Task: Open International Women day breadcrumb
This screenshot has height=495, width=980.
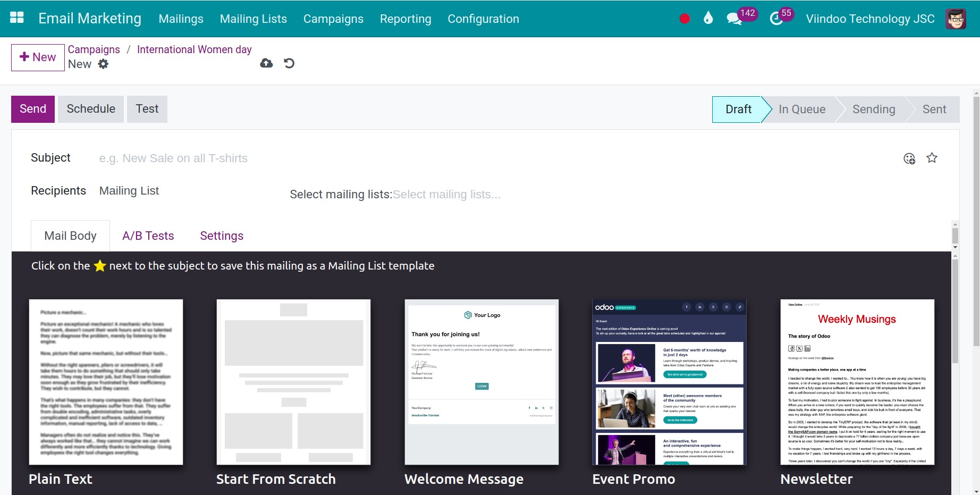Action: click(x=194, y=49)
